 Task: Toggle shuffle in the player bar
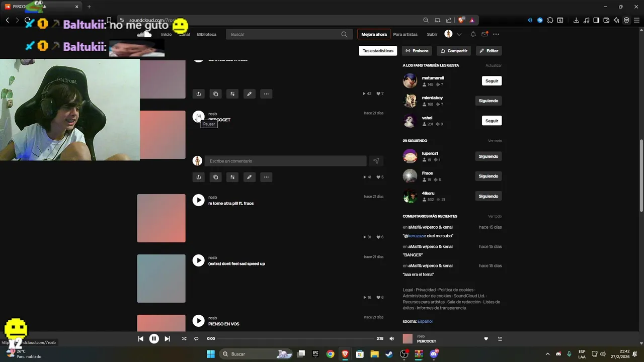coord(184,339)
